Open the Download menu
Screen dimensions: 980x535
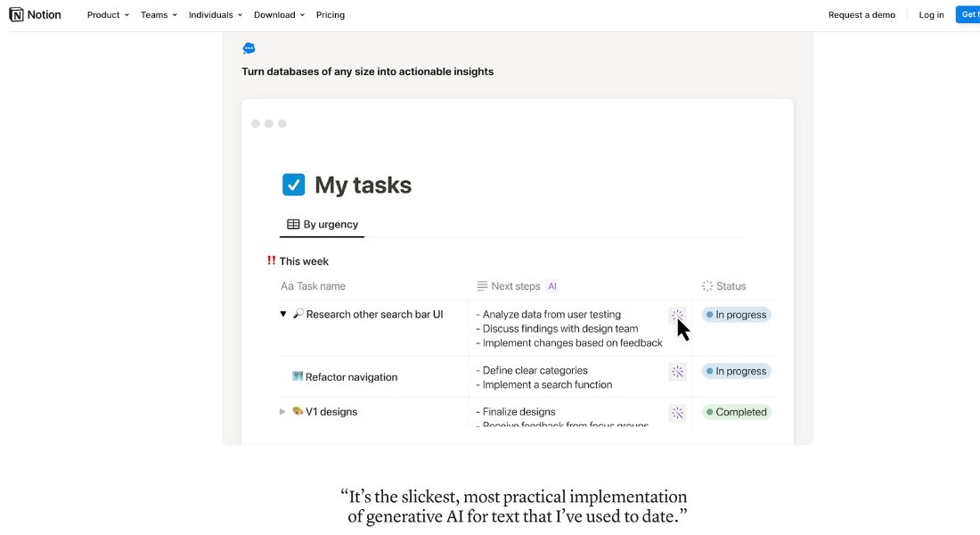[x=278, y=14]
